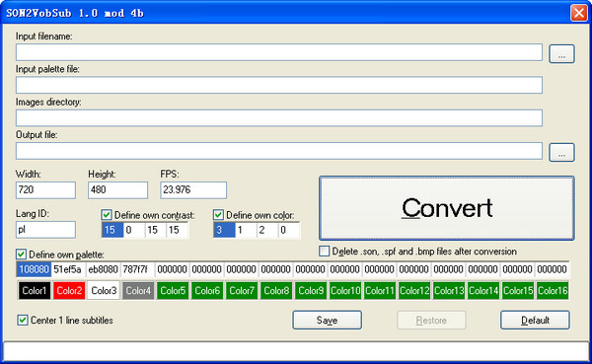Save the current settings
The image size is (592, 364).
tap(327, 321)
